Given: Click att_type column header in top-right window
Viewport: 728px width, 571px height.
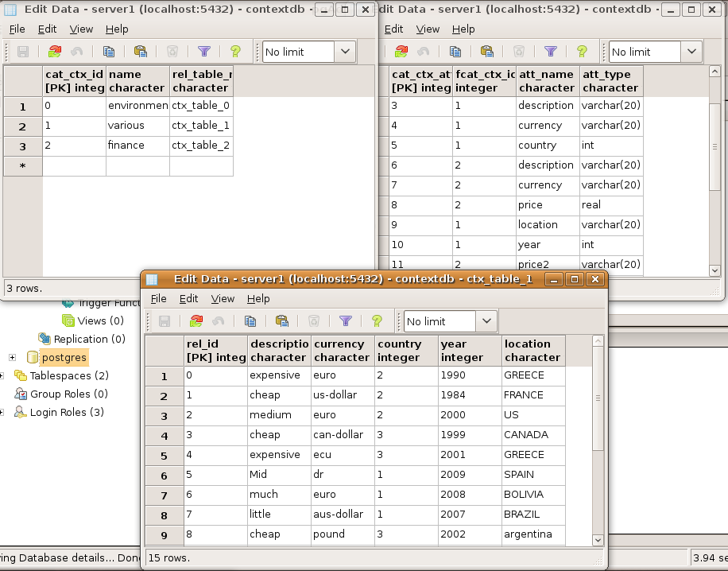Looking at the screenshot, I should click(x=611, y=81).
